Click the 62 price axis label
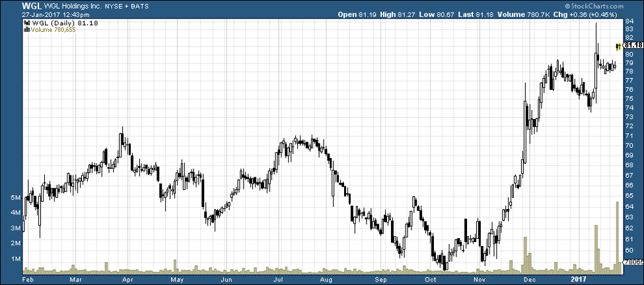Image resolution: width=644 pixels, height=285 pixels. point(628,228)
